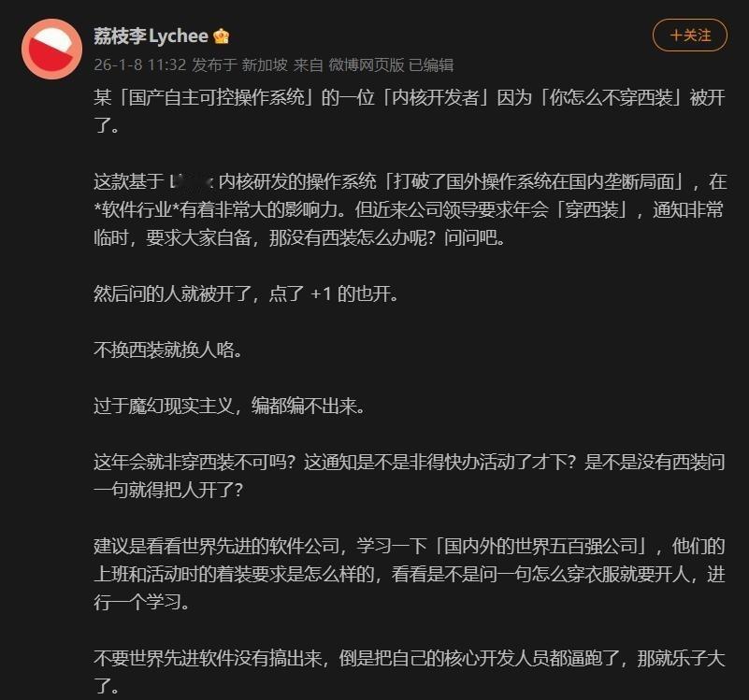The width and height of the screenshot is (749, 700).
Task: Click the paragraph starting 这年会就非穿西装不可吗
Action: click(x=410, y=476)
